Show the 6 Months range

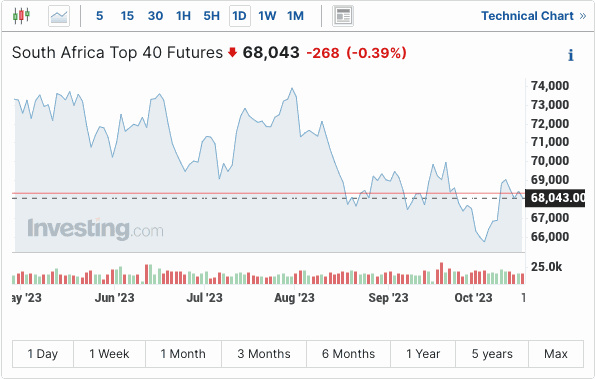[x=348, y=354]
